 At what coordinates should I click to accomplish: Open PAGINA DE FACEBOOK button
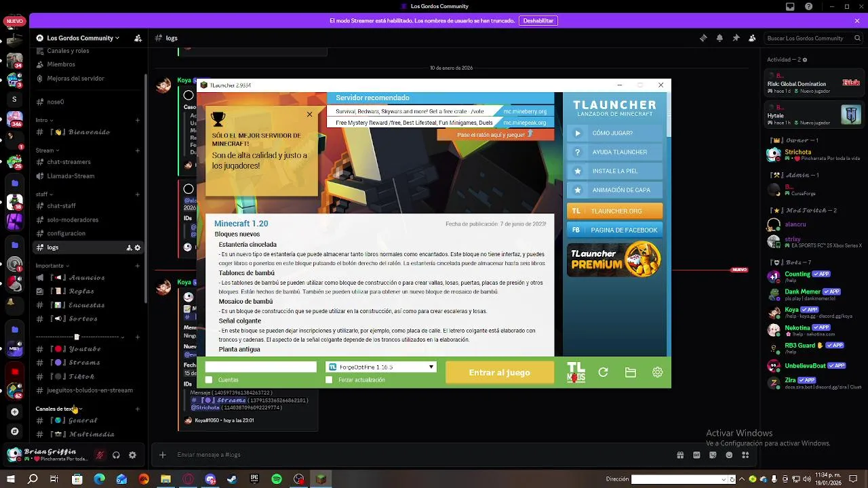[x=614, y=230]
